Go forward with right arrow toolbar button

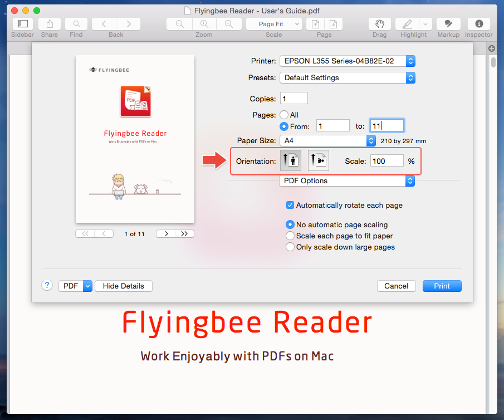click(x=129, y=24)
